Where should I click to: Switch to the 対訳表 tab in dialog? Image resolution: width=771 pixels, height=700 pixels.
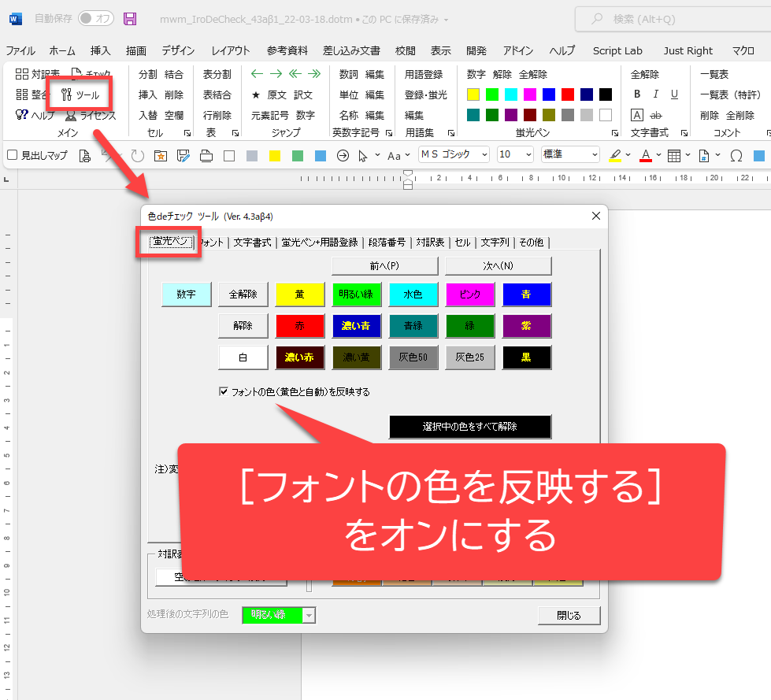click(x=430, y=243)
